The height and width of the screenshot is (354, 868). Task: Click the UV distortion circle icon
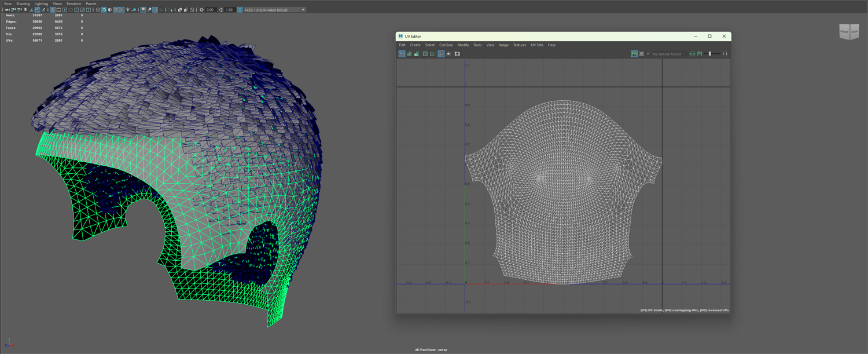[448, 54]
